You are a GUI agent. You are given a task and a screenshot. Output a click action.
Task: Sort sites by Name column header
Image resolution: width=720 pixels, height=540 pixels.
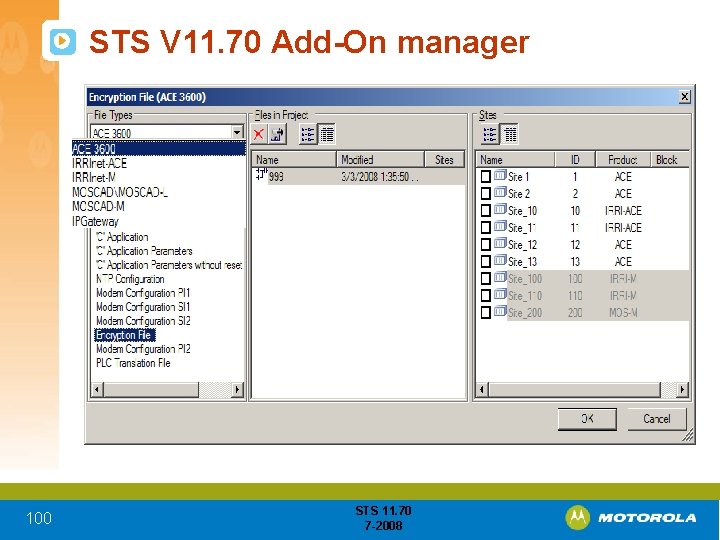(x=516, y=160)
